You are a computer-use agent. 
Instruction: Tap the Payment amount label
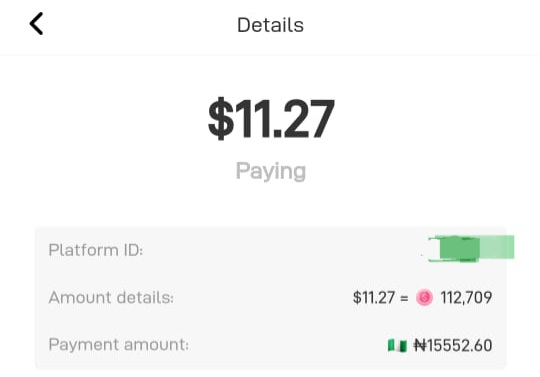(x=119, y=345)
